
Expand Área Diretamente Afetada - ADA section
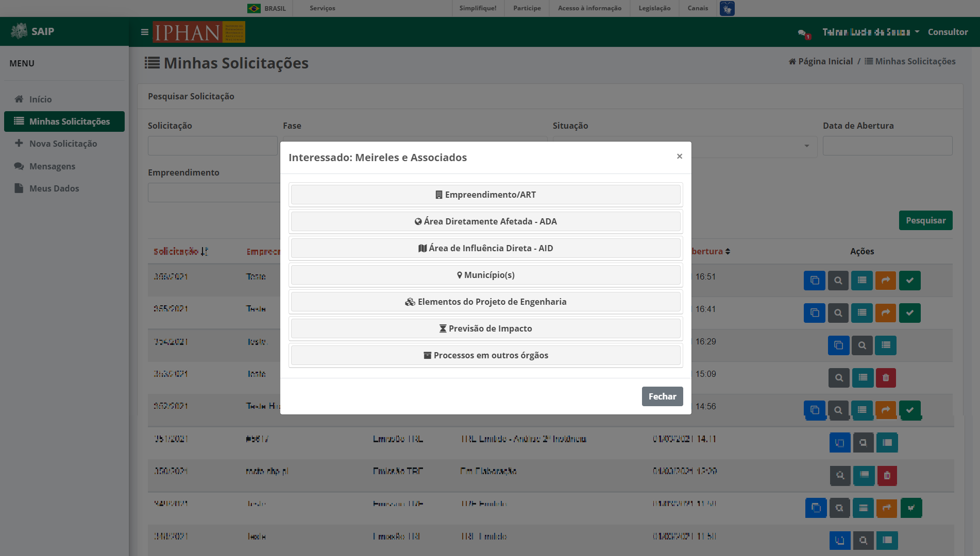[486, 221]
